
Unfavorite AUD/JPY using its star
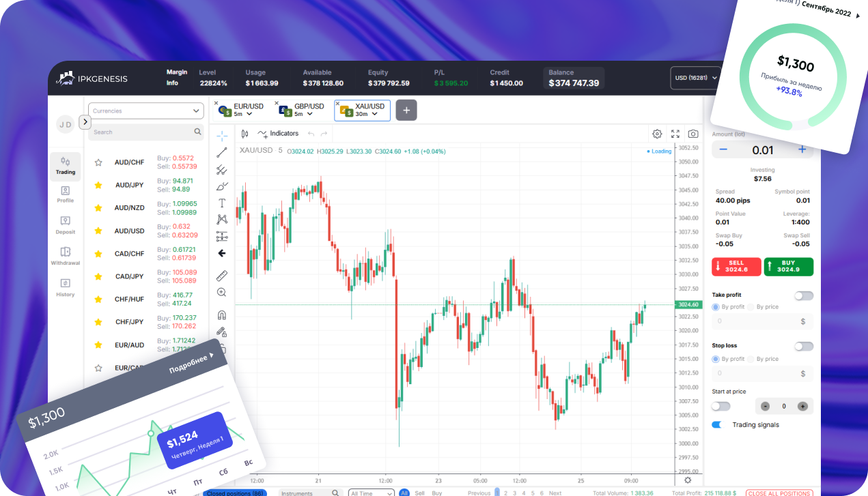pyautogui.click(x=98, y=185)
